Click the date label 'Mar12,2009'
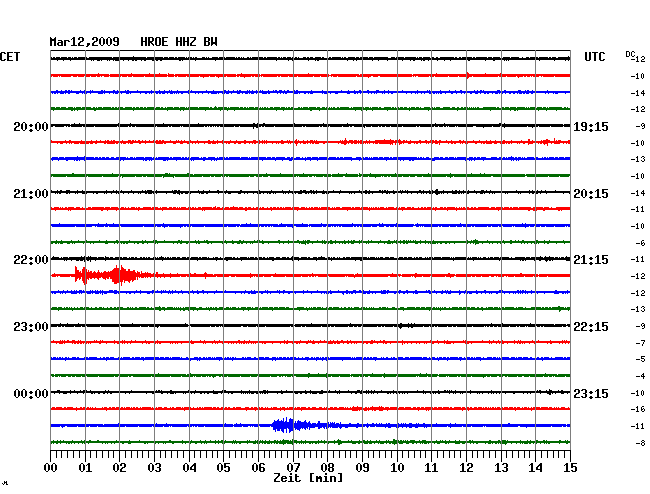Screen dimensions: 650x494 pyautogui.click(x=85, y=42)
